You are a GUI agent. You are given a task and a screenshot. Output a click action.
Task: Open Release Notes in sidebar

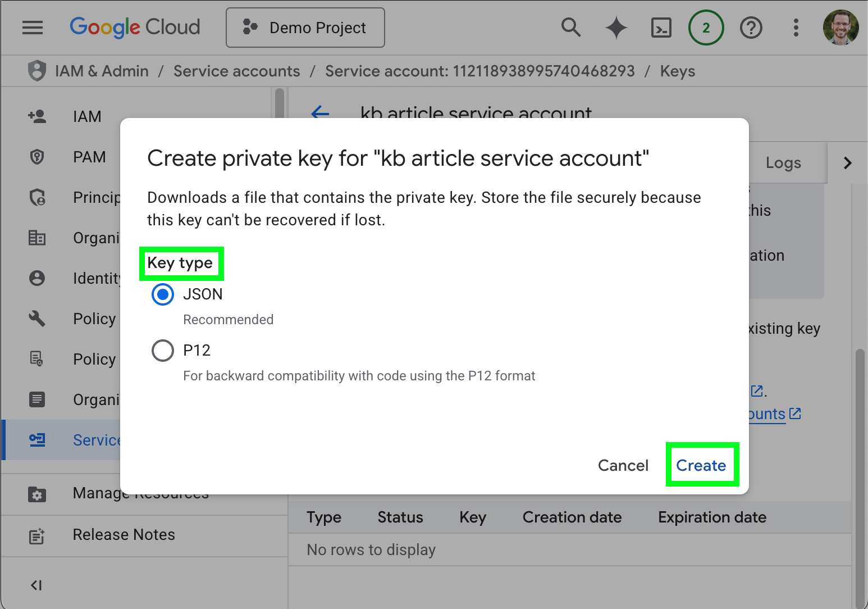point(124,535)
